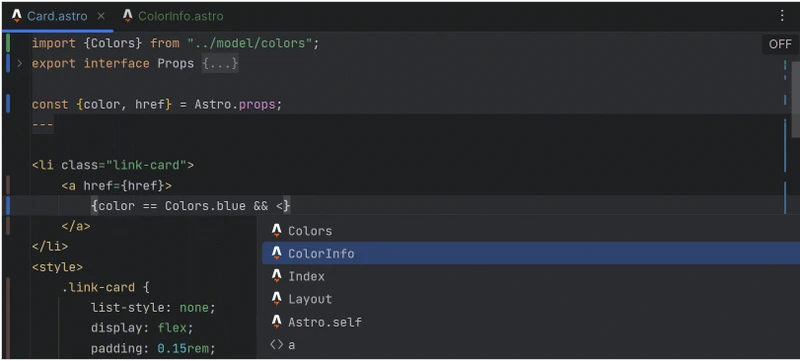
Task: Click the Astro icon beside Astro.self
Action: [277, 321]
